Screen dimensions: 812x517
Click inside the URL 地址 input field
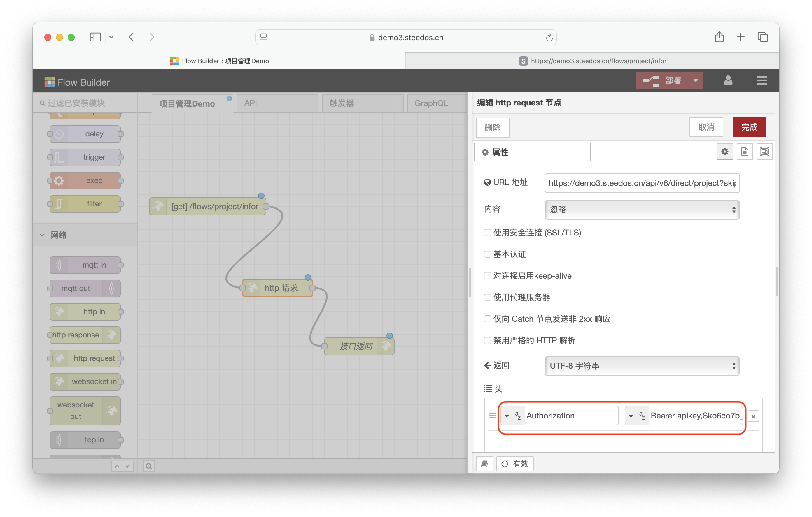click(642, 183)
